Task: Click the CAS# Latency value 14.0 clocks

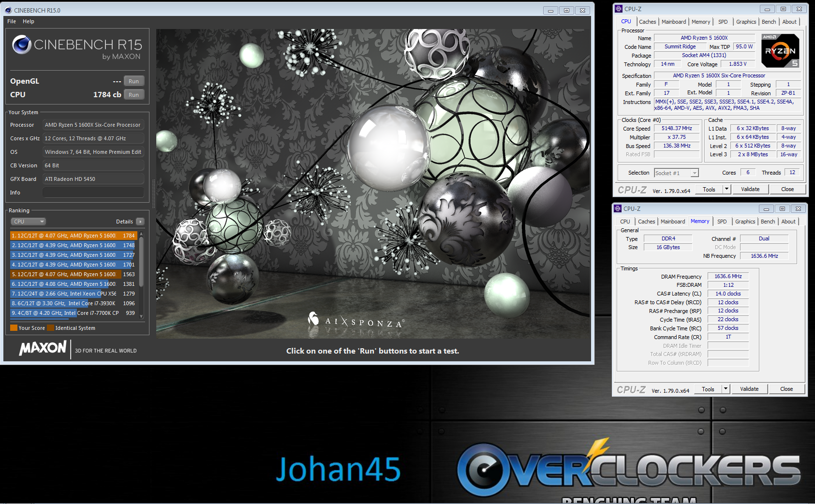Action: (x=728, y=294)
